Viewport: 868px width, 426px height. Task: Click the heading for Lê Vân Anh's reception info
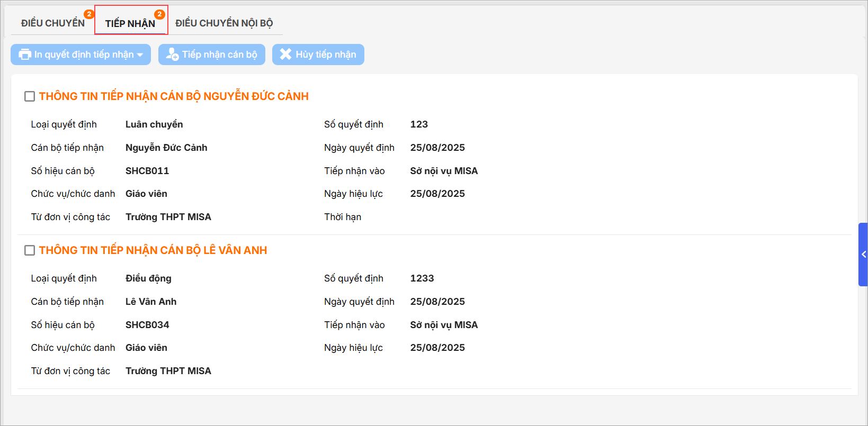click(153, 250)
